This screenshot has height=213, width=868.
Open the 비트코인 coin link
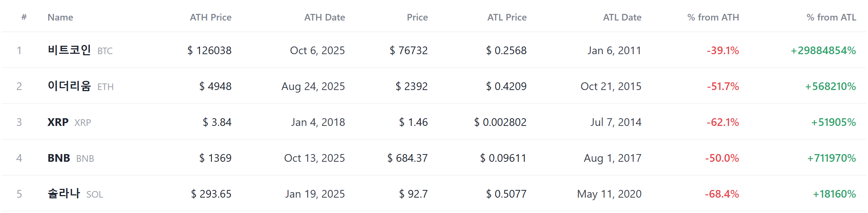coord(69,50)
